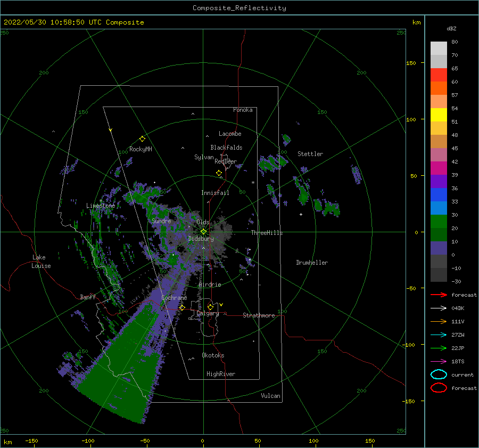
Task: Click the red forecast ellipse in legend
Action: (x=439, y=388)
